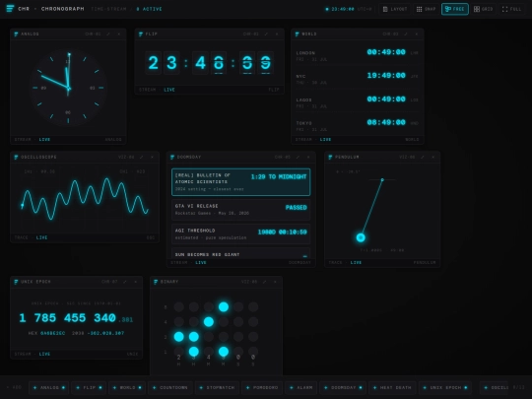Click the expand icon on the Unix Epoch panel
The width and height of the screenshot is (532, 399).
coord(125,282)
